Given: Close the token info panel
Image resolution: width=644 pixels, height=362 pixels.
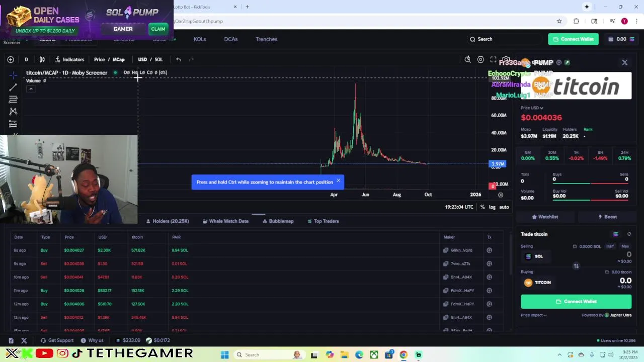Looking at the screenshot, I should (625, 62).
